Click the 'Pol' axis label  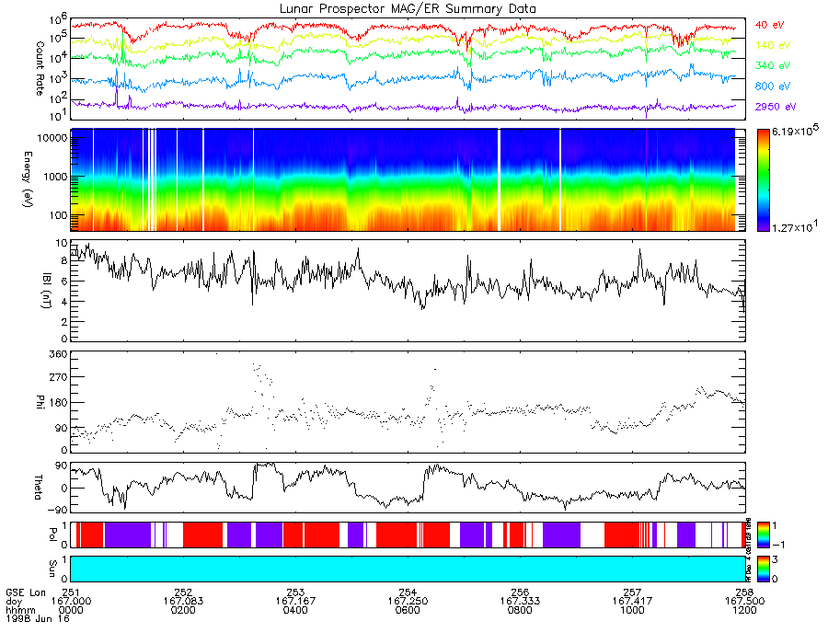coord(52,535)
